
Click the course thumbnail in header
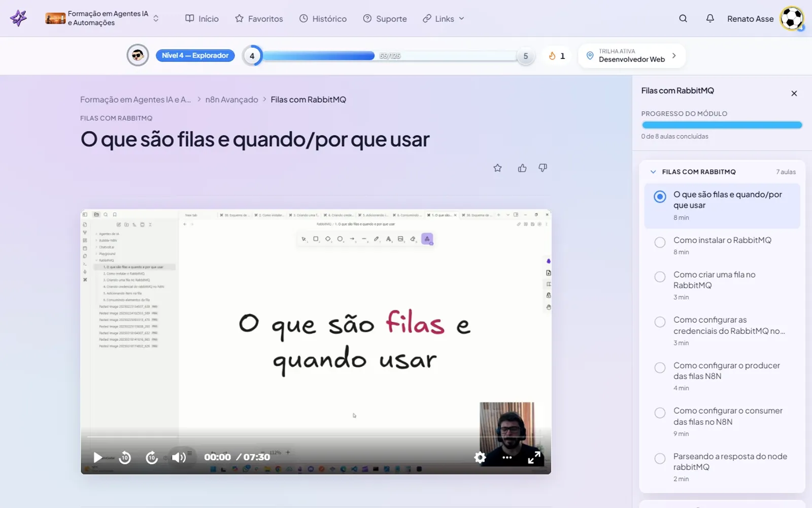55,19
